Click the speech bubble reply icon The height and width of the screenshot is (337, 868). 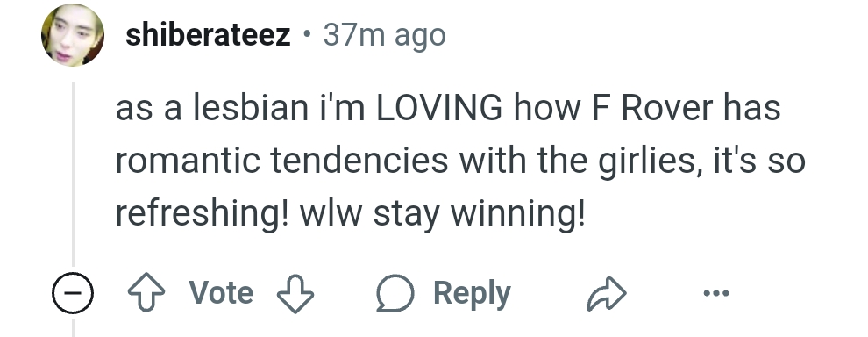click(395, 293)
